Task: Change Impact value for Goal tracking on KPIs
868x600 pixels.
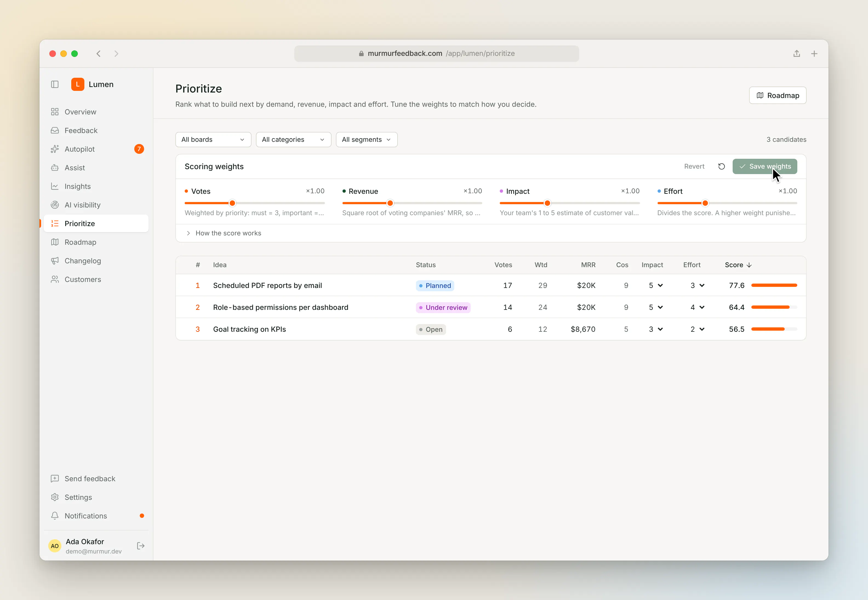Action: (655, 329)
